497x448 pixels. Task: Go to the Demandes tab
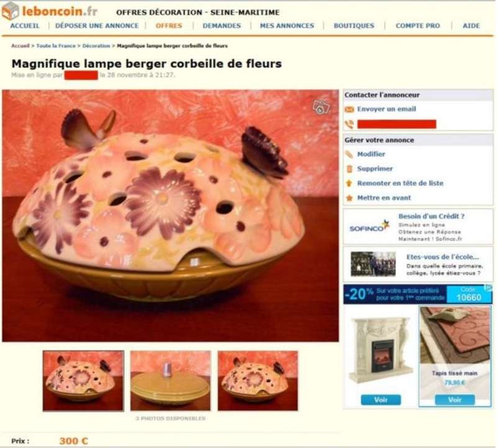[x=222, y=25]
